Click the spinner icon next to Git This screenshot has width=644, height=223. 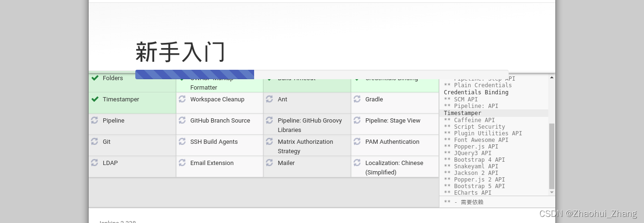[95, 142]
